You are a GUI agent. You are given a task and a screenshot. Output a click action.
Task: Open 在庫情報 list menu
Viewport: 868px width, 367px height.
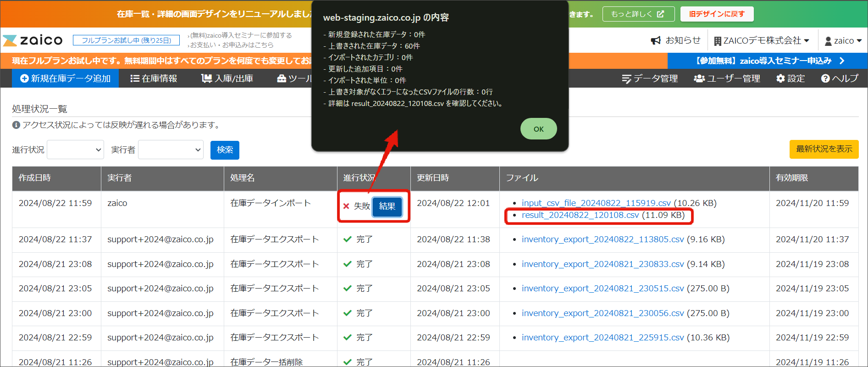point(154,78)
